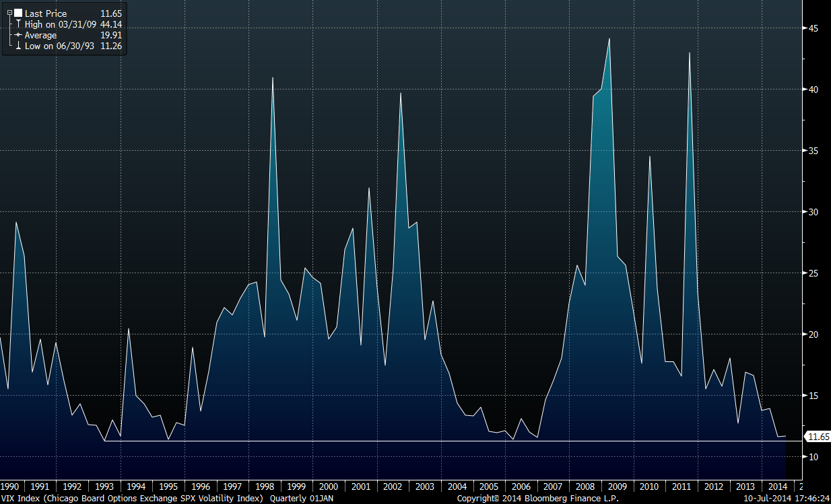Viewport: 831px width, 504px height.
Task: Click the Low marker icon in legend
Action: click(18, 46)
